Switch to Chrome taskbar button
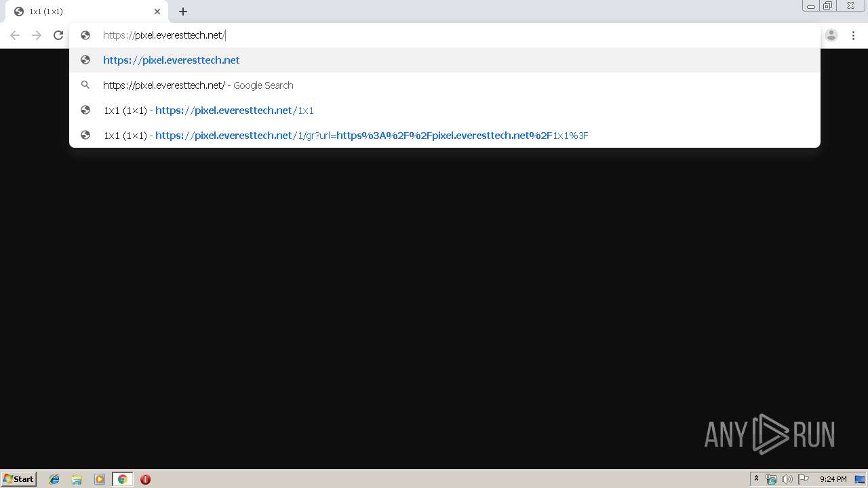Image resolution: width=868 pixels, height=488 pixels. point(122,479)
